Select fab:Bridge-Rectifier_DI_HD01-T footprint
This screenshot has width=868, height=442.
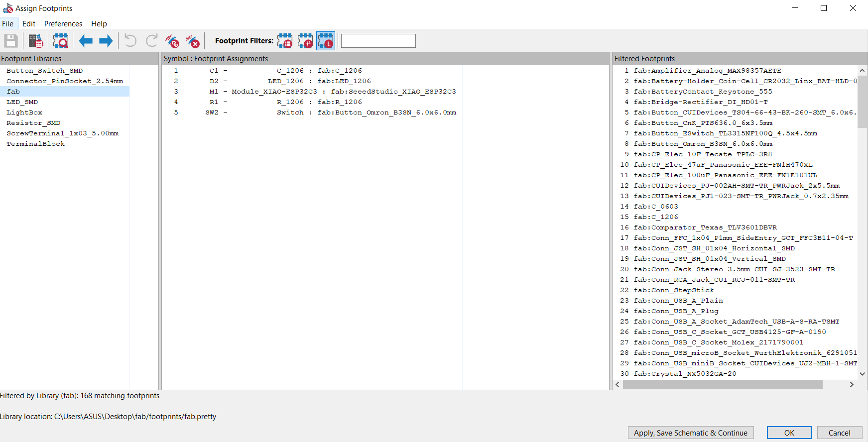pyautogui.click(x=701, y=102)
